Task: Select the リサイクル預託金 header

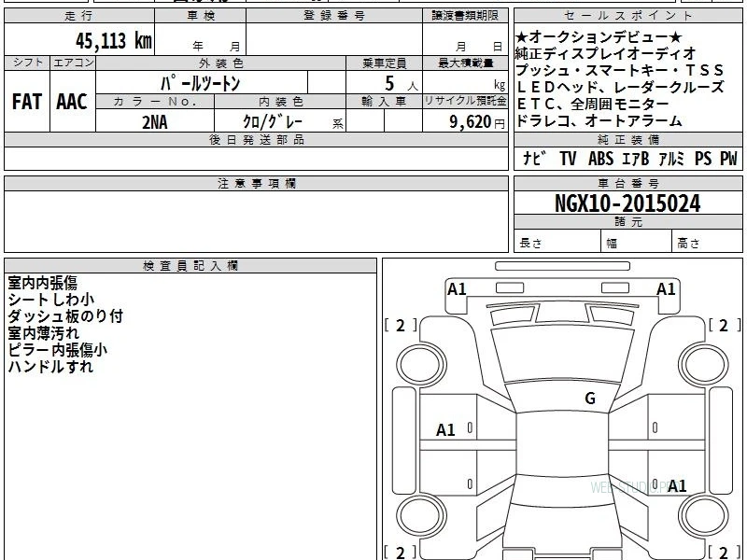Action: pos(465,102)
